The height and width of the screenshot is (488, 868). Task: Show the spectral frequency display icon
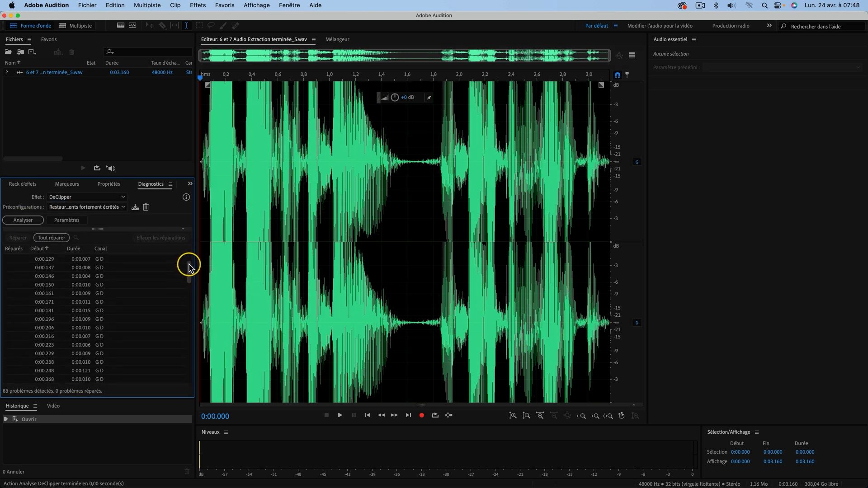click(121, 25)
